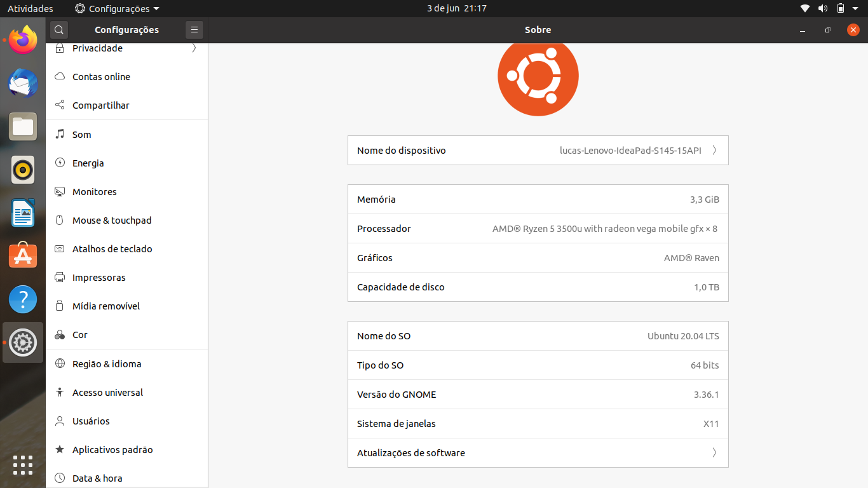Viewport: 868px width, 488px height.
Task: Open the Atualizações de software chevron
Action: point(714,453)
